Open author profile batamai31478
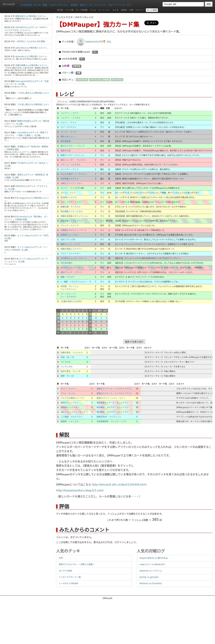The width and height of the screenshot is (215, 644). (x=94, y=42)
